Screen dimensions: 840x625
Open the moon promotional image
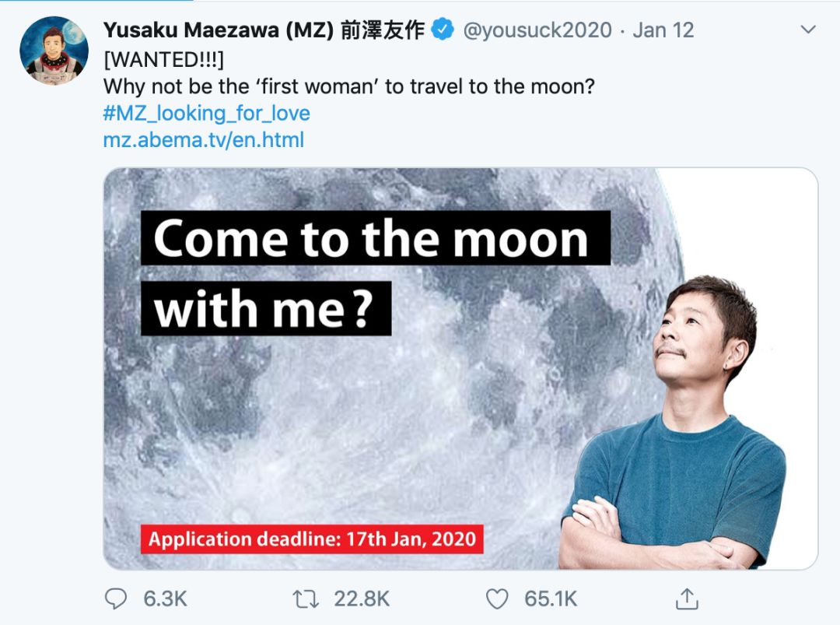pyautogui.click(x=460, y=369)
